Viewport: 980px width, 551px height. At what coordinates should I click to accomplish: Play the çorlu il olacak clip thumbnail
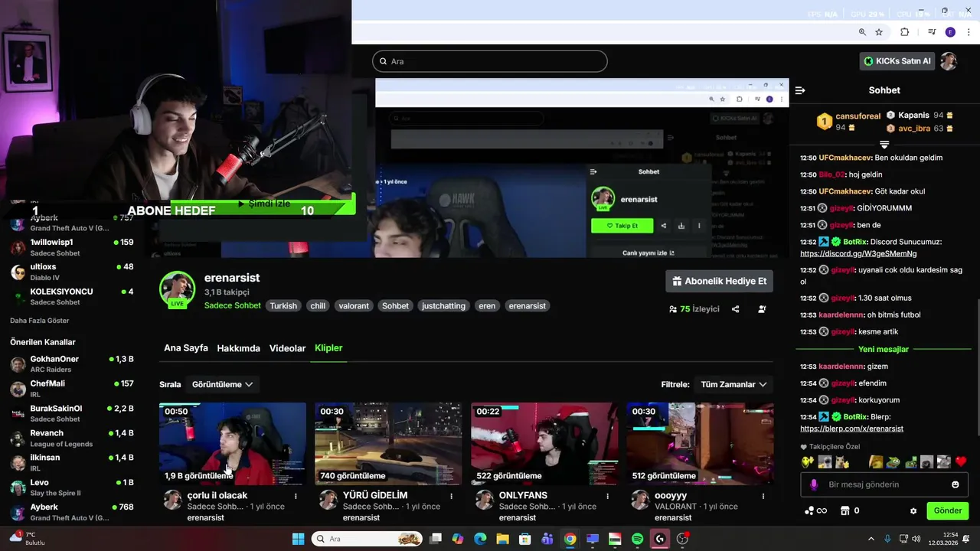tap(233, 444)
